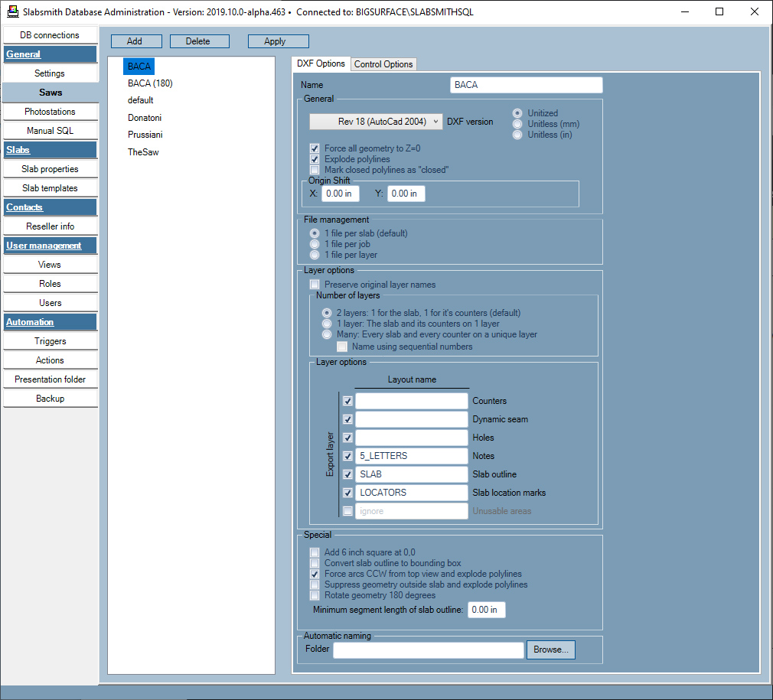Switch to the Control Options tab
The width and height of the screenshot is (773, 700).
383,64
